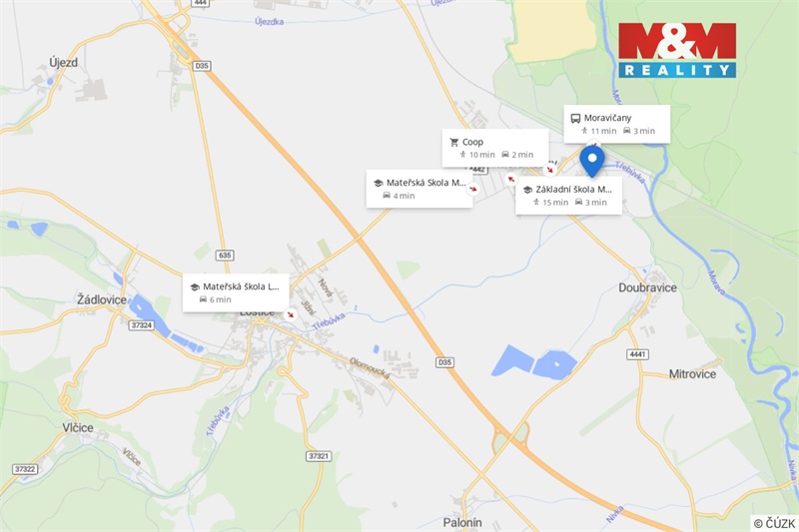Viewport: 799px width, 532px height.
Task: Click red arrow marker near Loštice kindergarten
Action: point(291,314)
